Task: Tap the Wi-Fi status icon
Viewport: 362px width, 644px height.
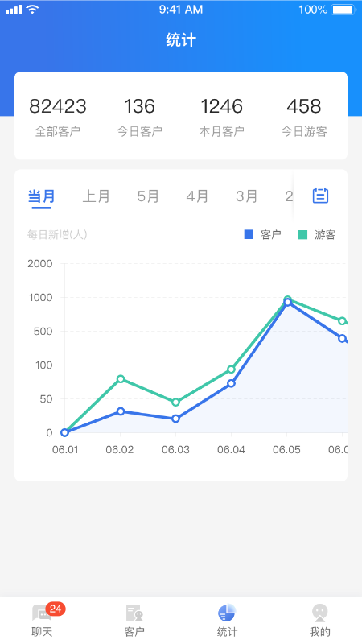Action: (x=32, y=10)
